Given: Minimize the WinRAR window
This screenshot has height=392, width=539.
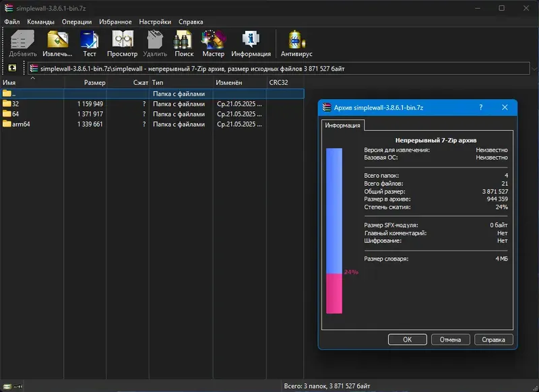Looking at the screenshot, I should point(478,8).
